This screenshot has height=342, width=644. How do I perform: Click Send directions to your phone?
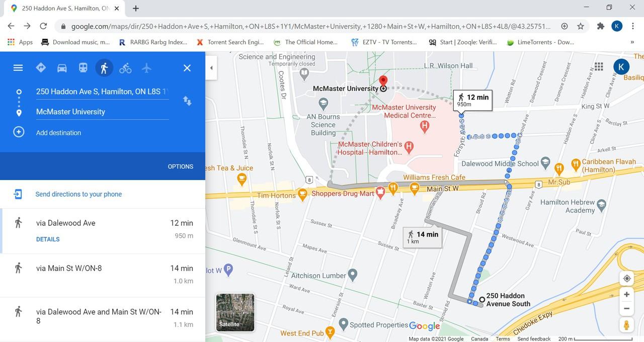(x=78, y=194)
